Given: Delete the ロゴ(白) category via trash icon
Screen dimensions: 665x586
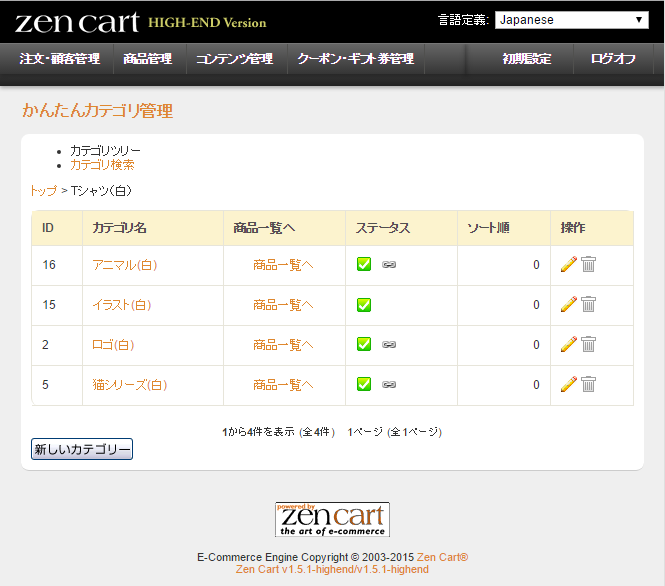Looking at the screenshot, I should [x=589, y=345].
